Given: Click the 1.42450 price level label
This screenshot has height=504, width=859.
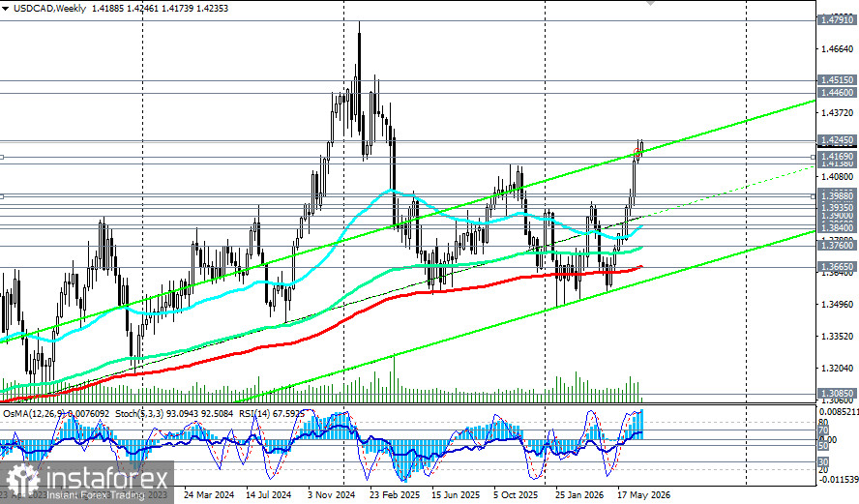Looking at the screenshot, I should pyautogui.click(x=837, y=140).
